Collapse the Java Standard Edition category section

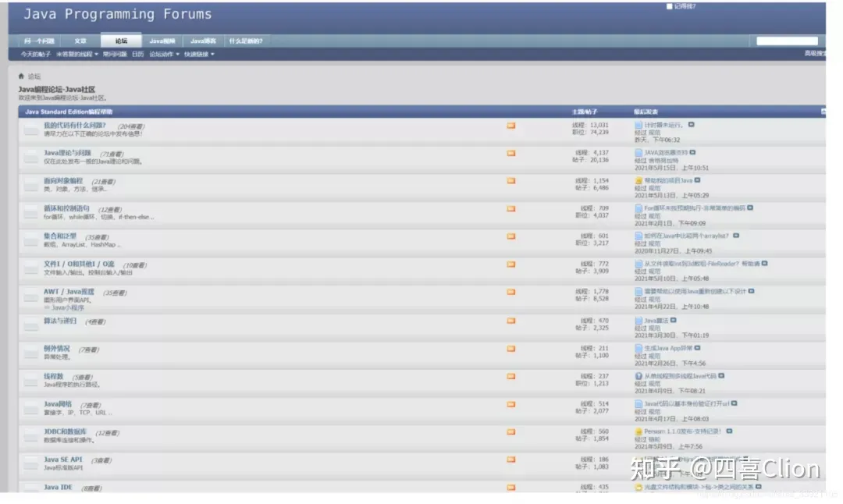pos(823,112)
